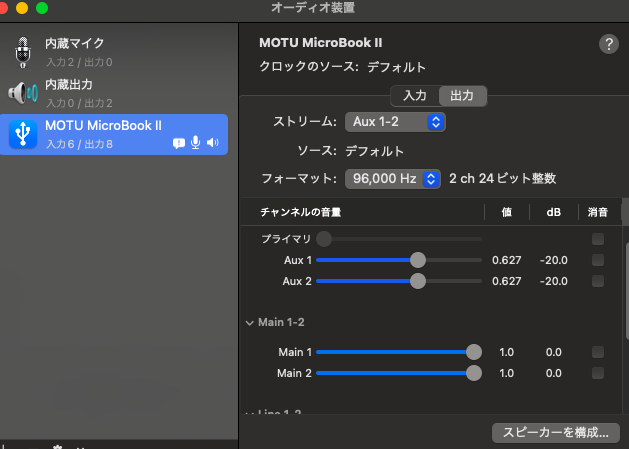
Task: Click the クロックのソース デフォルト text
Action: [x=342, y=67]
